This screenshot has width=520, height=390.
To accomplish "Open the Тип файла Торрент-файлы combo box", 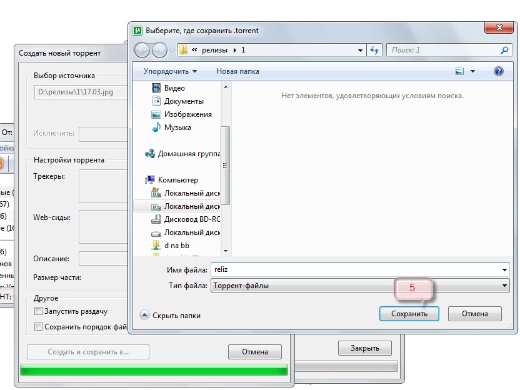I will pyautogui.click(x=360, y=286).
